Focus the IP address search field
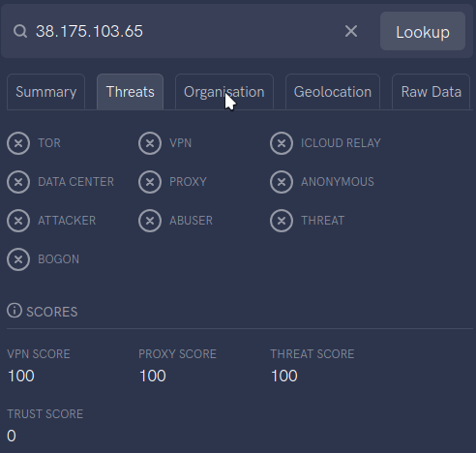Viewport: 476px width, 453px height. pyautogui.click(x=187, y=31)
